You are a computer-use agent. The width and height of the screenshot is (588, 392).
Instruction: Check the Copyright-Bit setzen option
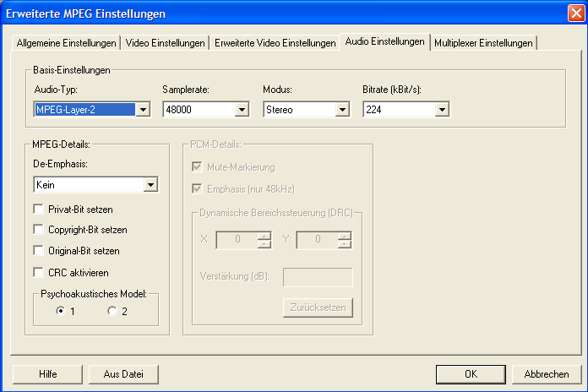[39, 230]
